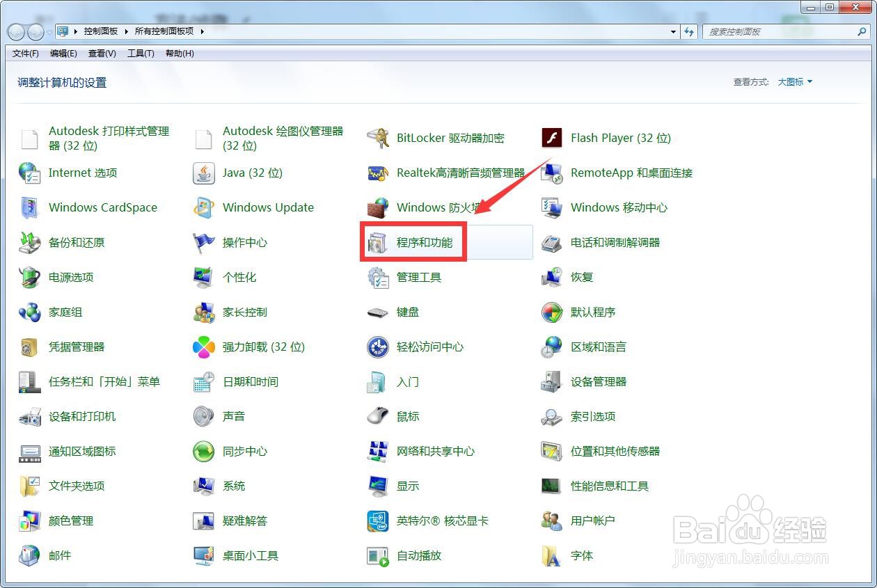The height and width of the screenshot is (588, 877).
Task: Open the 同步中心 link
Action: pyautogui.click(x=245, y=451)
